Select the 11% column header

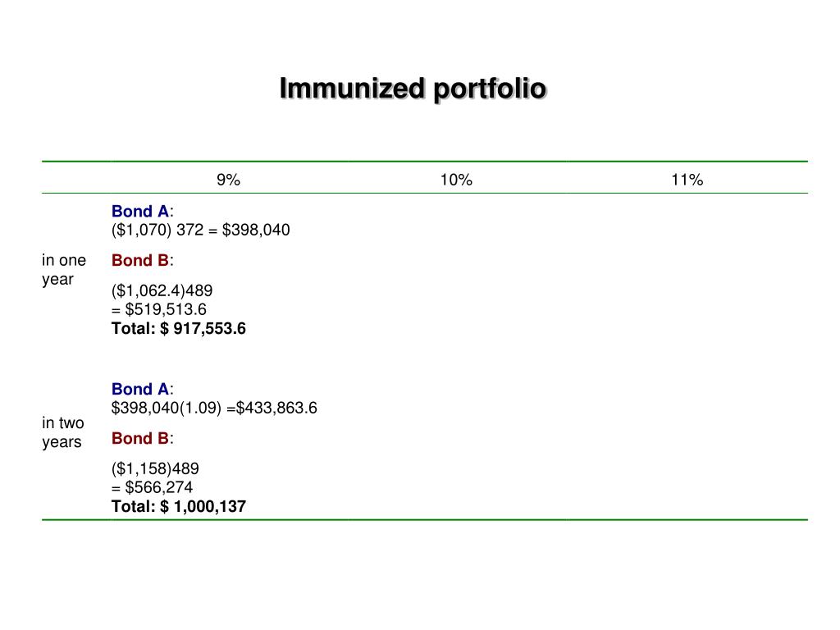coord(687,180)
